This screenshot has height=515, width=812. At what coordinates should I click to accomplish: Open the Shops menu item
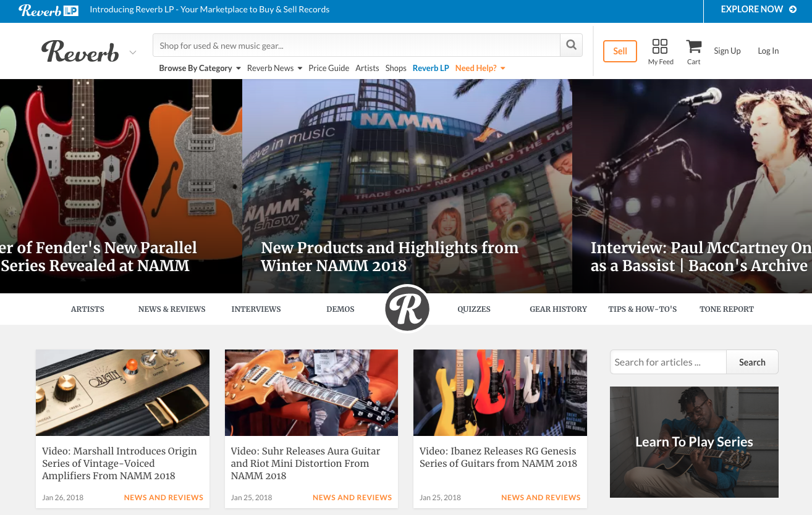pyautogui.click(x=395, y=68)
